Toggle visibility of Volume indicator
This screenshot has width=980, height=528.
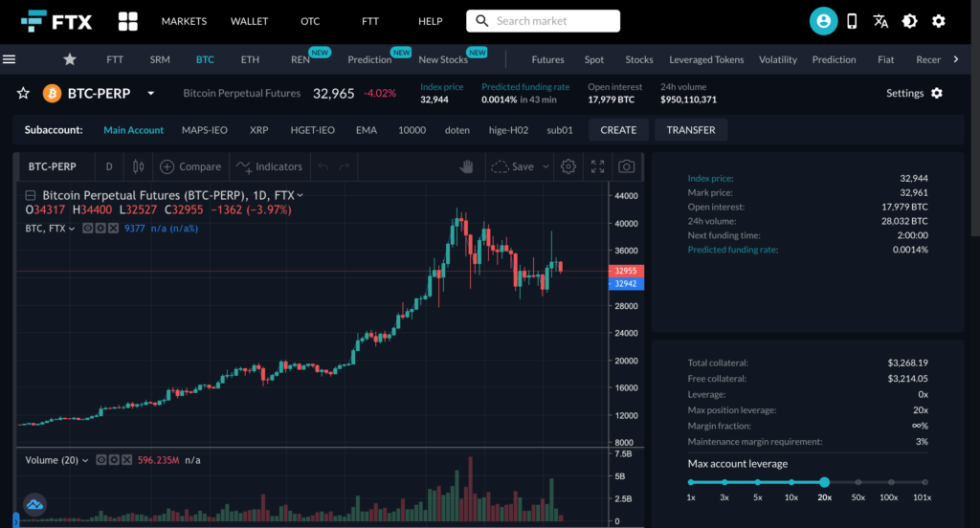pyautogui.click(x=101, y=460)
